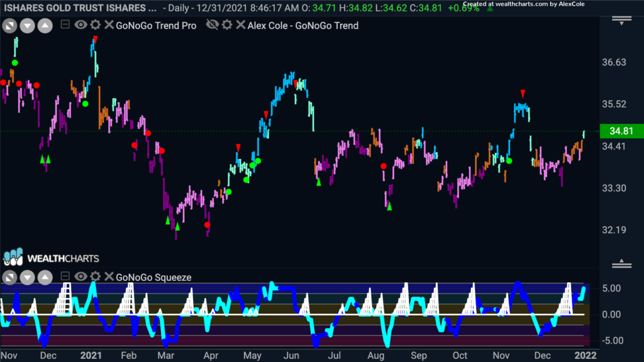Click the Mar label on the time axis
The height and width of the screenshot is (362, 644).
pos(166,356)
